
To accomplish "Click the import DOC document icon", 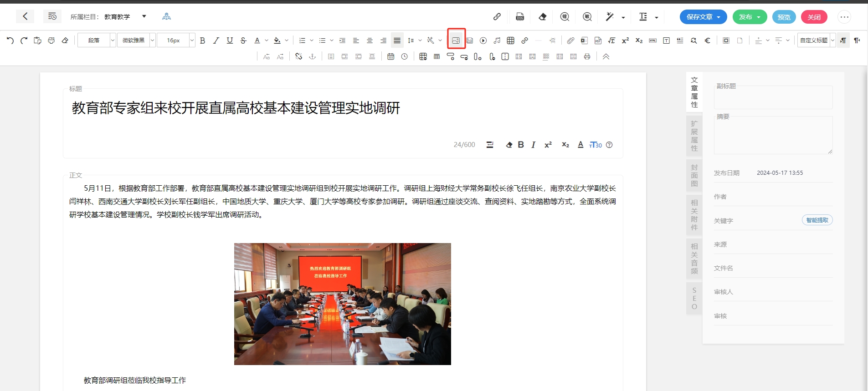I will (520, 17).
